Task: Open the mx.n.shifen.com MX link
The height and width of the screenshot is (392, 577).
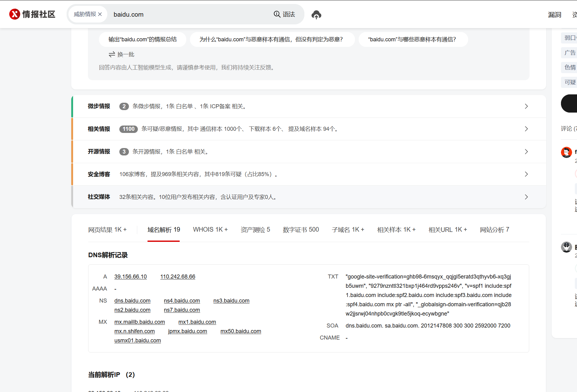Action: coord(134,331)
